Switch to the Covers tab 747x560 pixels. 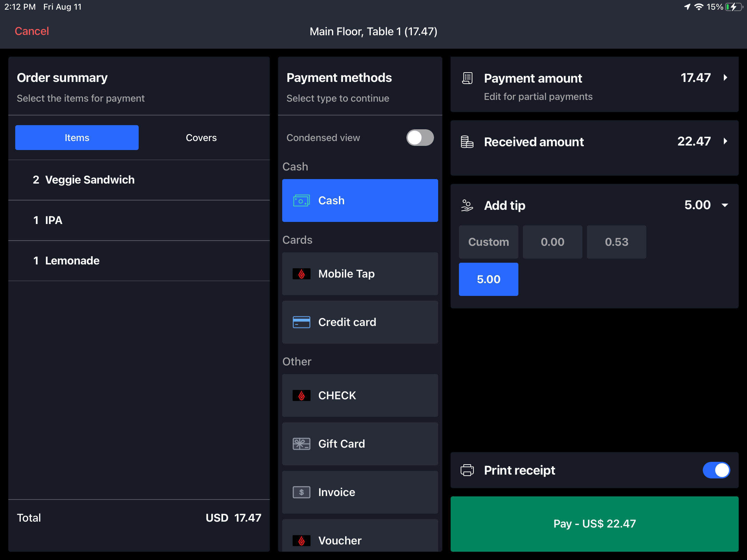201,138
